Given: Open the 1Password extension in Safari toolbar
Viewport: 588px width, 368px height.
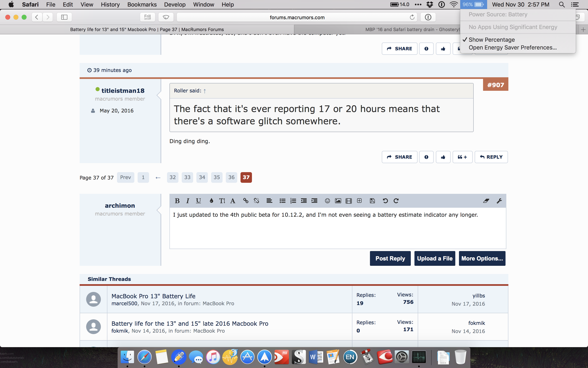Looking at the screenshot, I should [x=428, y=17].
